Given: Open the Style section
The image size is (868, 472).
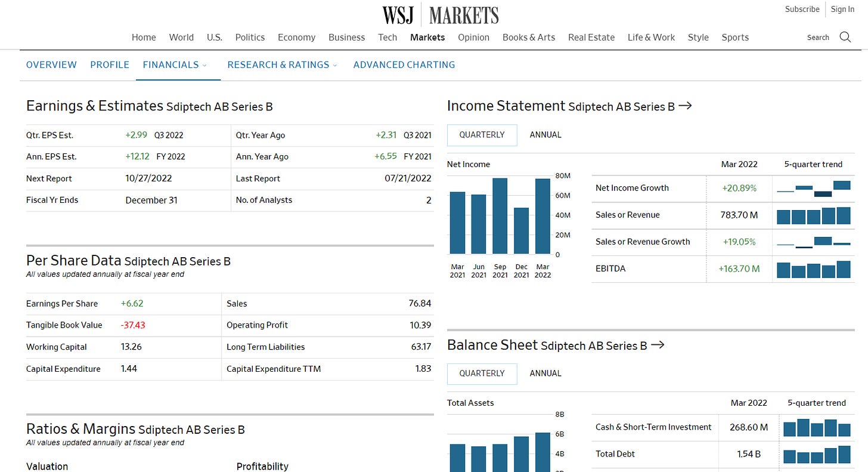Looking at the screenshot, I should click(698, 37).
